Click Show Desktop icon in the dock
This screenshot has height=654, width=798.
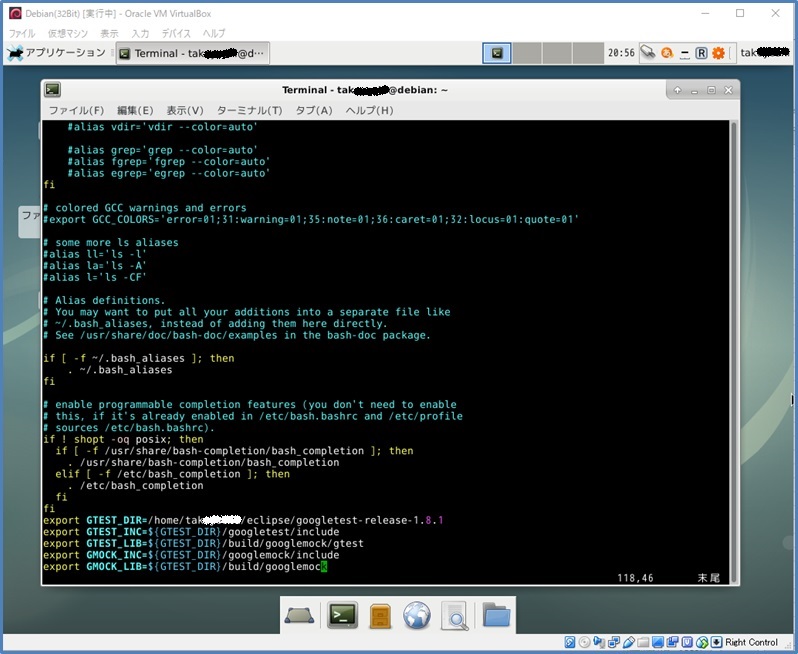tap(299, 615)
